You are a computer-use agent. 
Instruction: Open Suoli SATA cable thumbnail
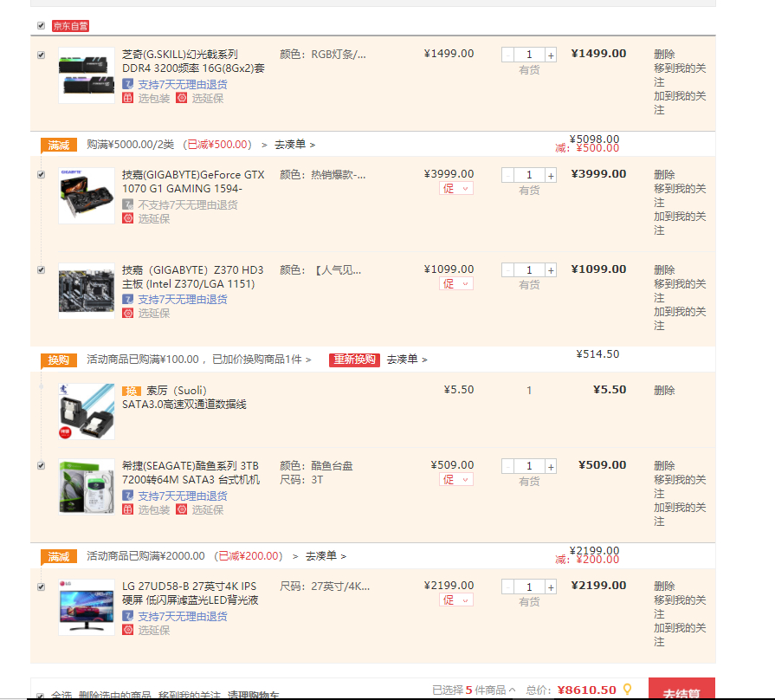87,412
